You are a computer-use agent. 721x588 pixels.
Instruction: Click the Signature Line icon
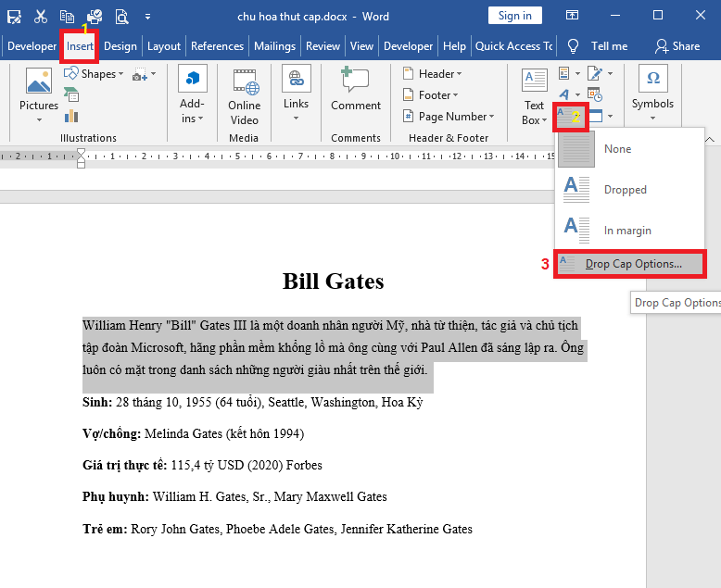(x=595, y=73)
